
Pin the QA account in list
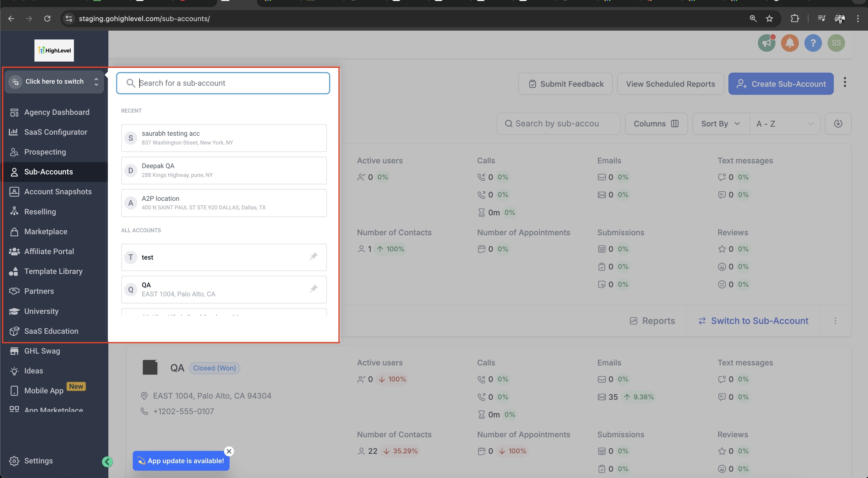(313, 289)
